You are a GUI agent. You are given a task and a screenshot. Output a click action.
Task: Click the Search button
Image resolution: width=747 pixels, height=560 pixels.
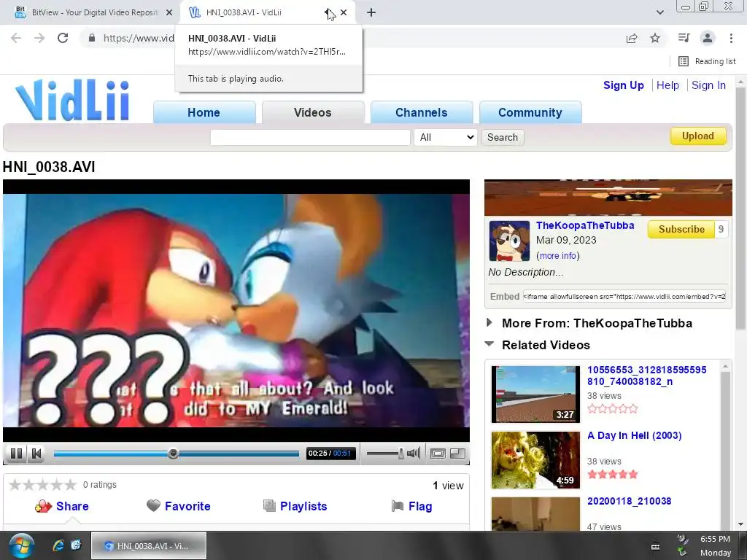[x=503, y=138]
